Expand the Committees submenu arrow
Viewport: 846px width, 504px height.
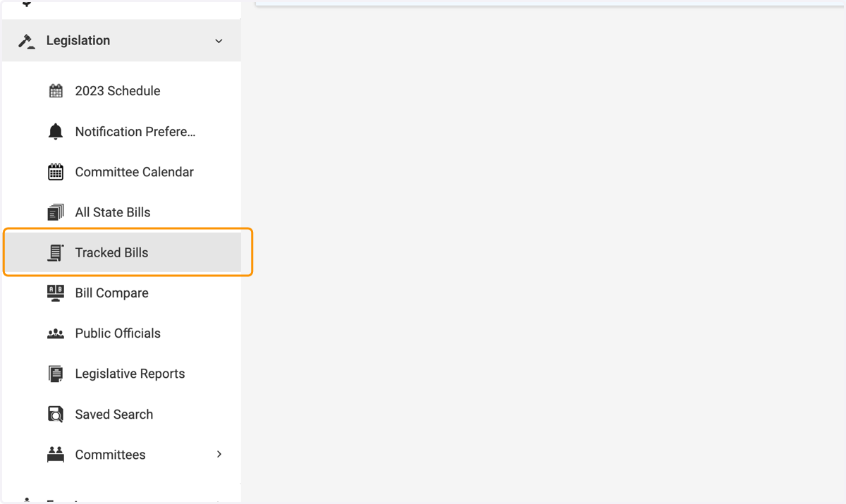coord(219,455)
